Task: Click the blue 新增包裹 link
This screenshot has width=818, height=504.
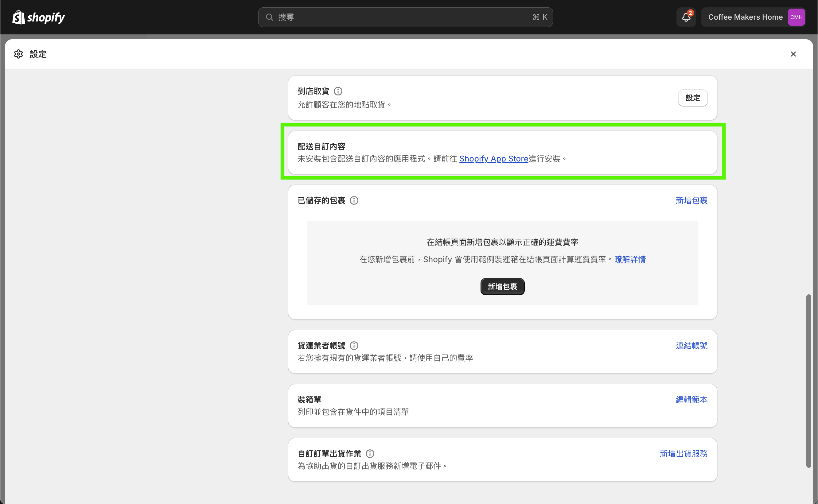Action: [691, 200]
